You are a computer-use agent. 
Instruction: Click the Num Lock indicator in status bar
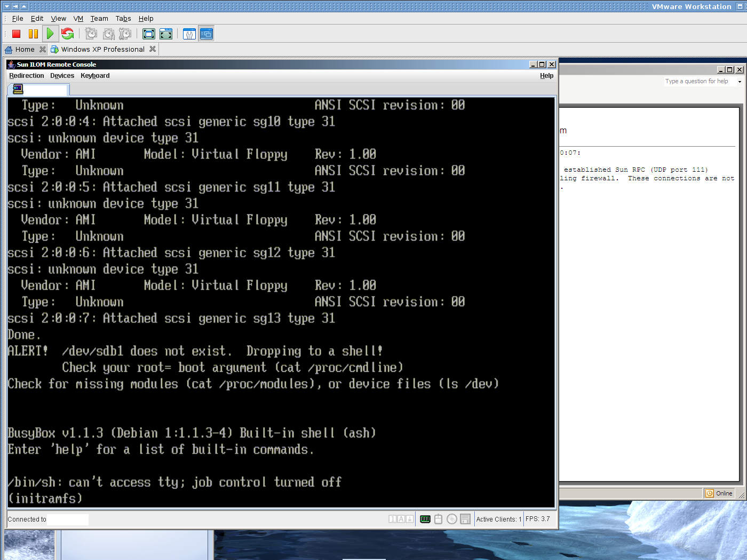point(393,519)
